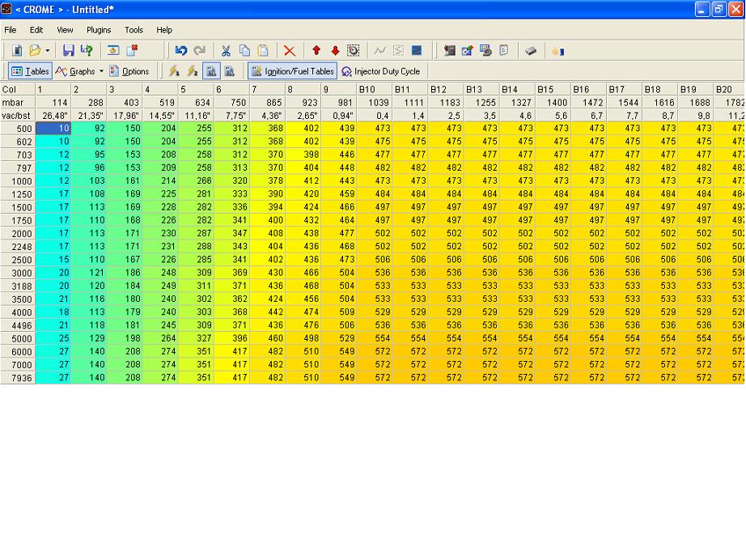Click the Save file toolbar icon
The width and height of the screenshot is (746, 560).
coord(69,50)
